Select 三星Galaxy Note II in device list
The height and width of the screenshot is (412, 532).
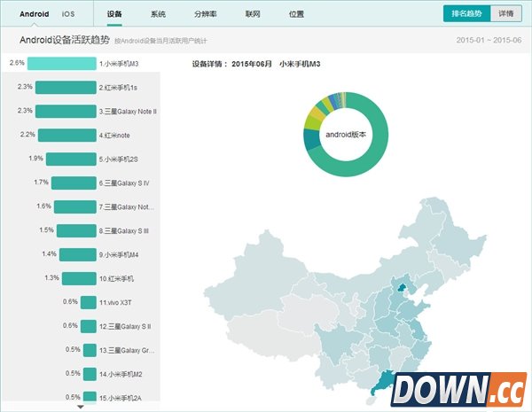(66, 111)
